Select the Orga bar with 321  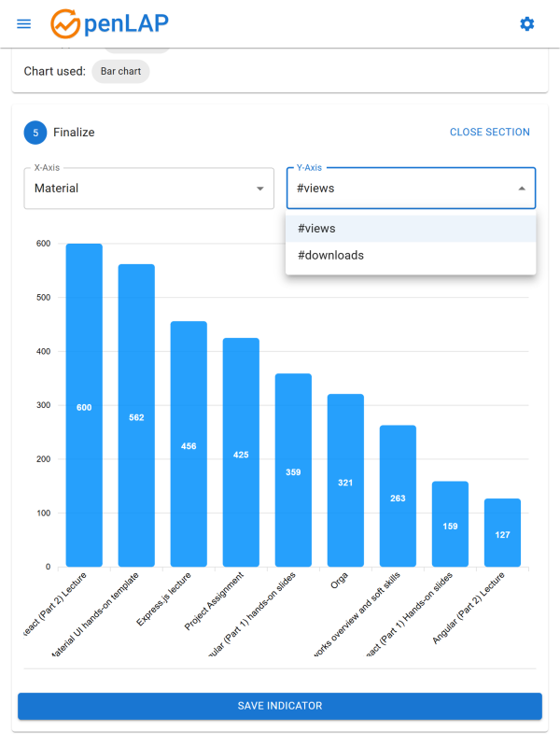(345, 482)
